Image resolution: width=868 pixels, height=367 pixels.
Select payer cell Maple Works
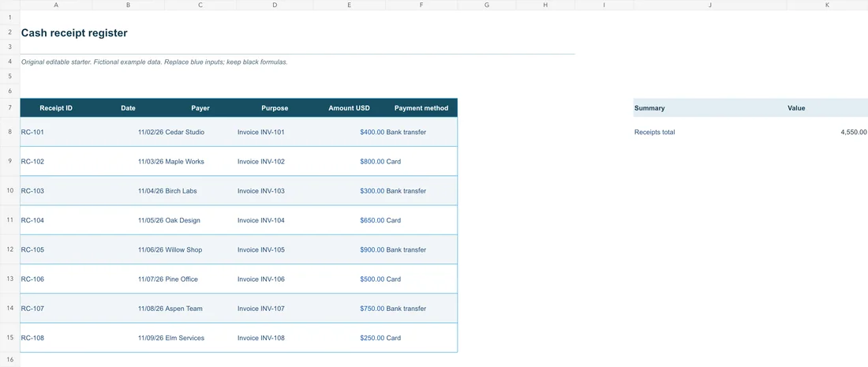click(x=200, y=162)
